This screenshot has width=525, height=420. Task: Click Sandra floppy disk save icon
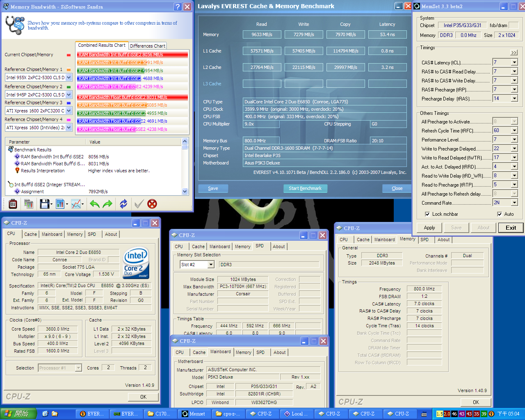tap(44, 204)
